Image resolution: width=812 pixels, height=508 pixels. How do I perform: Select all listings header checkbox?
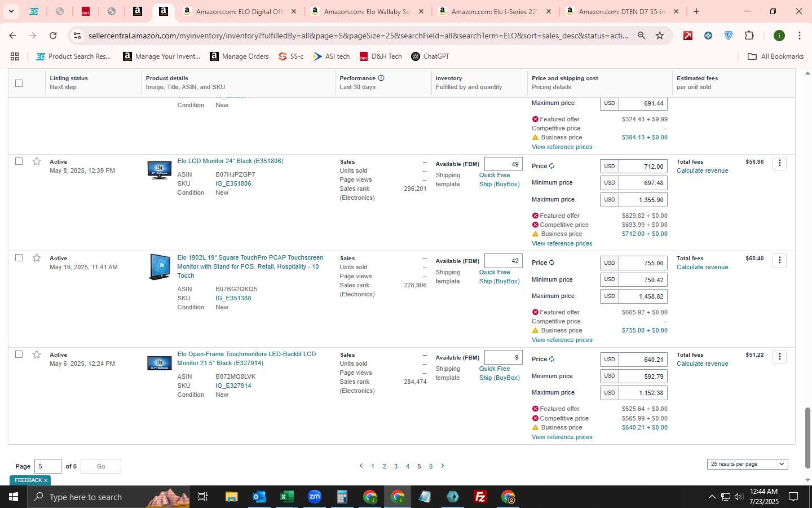point(19,83)
